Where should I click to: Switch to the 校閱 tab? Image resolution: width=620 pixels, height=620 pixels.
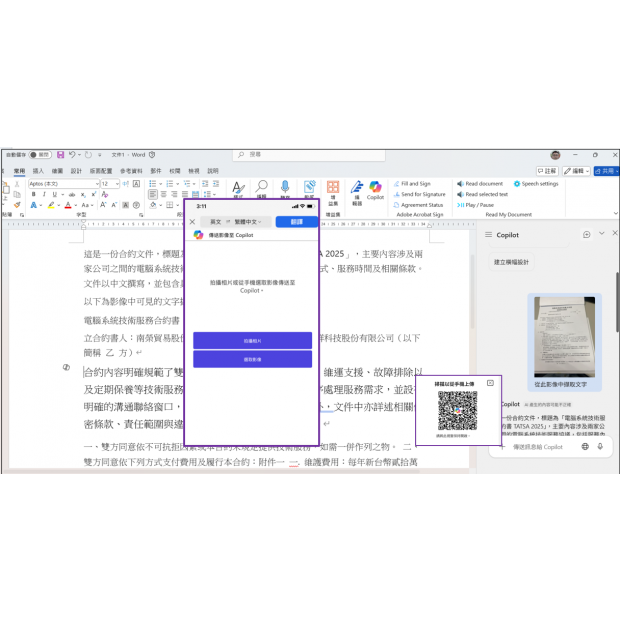pyautogui.click(x=175, y=171)
